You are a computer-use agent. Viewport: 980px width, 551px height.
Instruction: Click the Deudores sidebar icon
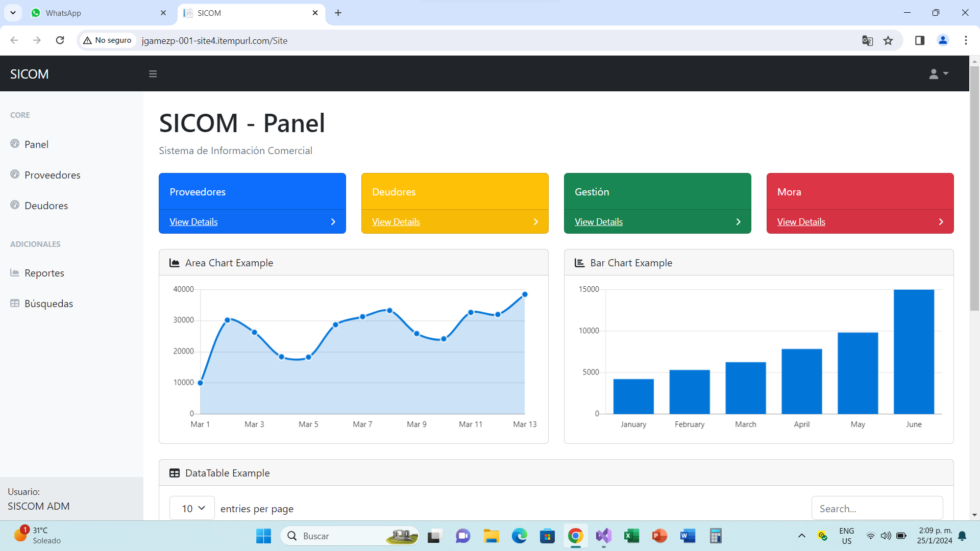(15, 205)
